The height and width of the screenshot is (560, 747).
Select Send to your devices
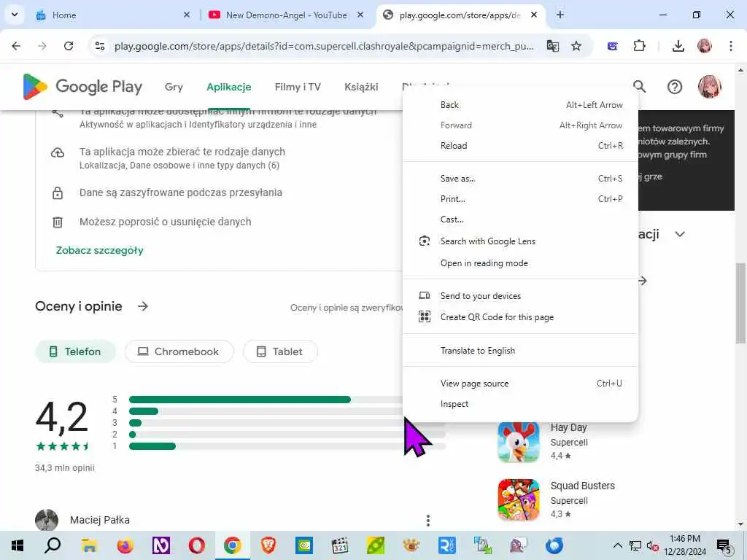[x=520, y=296]
